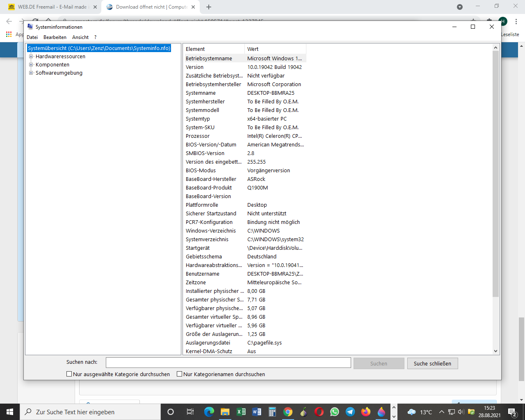The image size is (525, 420).
Task: Click the details list scroll-up arrow
Action: [495, 48]
